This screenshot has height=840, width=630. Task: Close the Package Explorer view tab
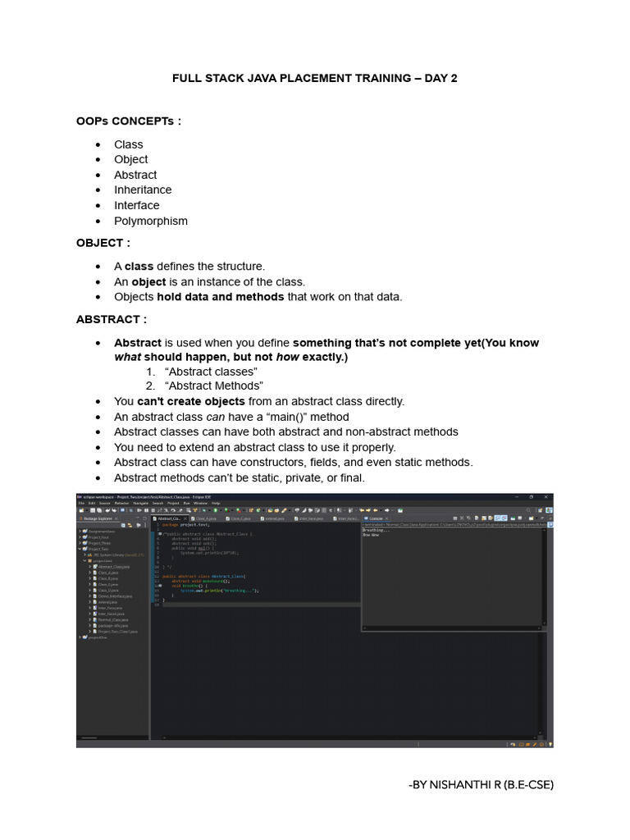(116, 518)
